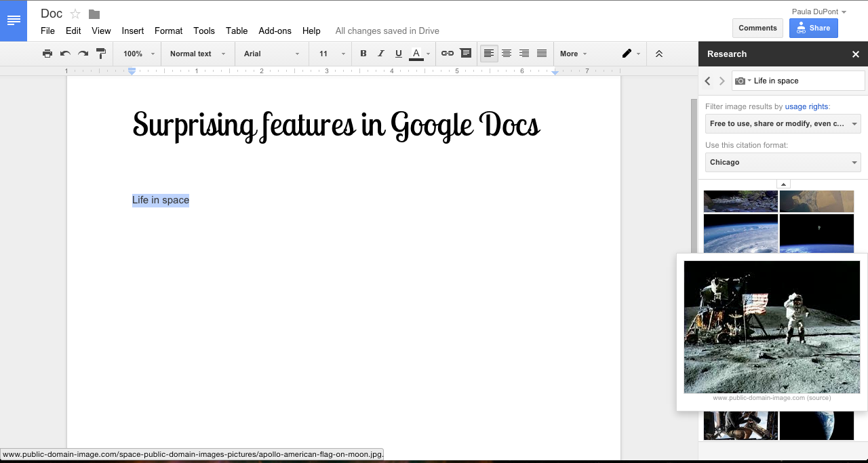Open the Chicago citation format dropdown
Screen dimensions: 868x463
783,163
